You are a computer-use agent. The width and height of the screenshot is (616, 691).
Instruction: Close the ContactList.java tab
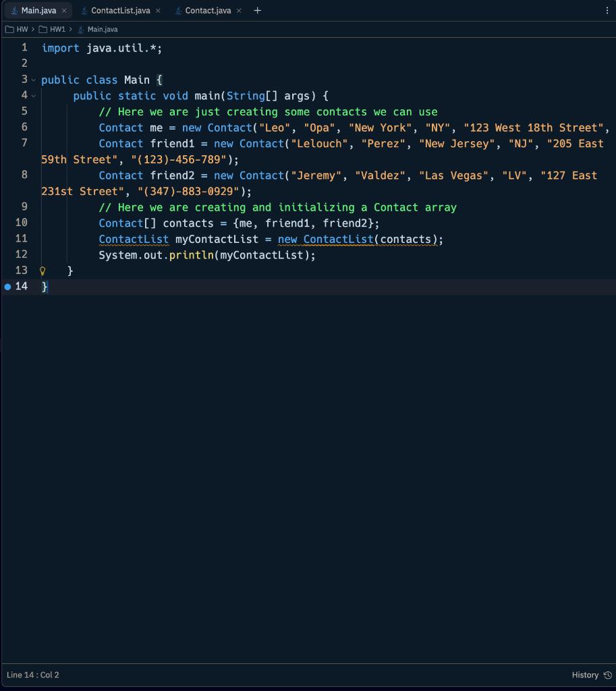[157, 10]
